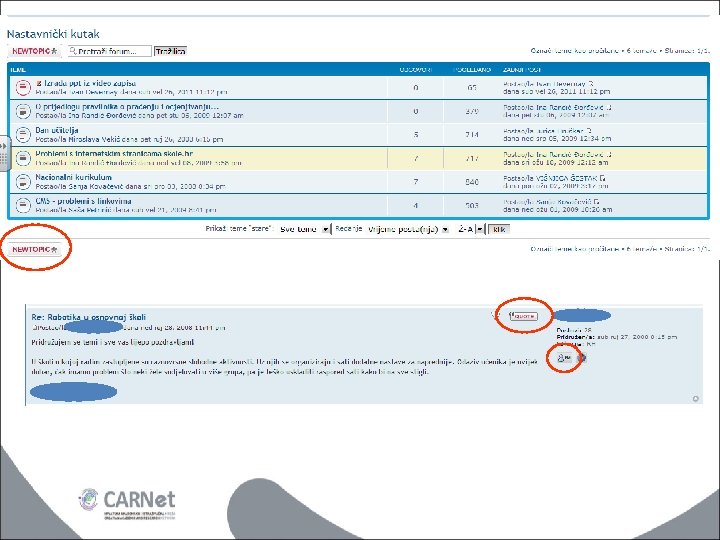The width and height of the screenshot is (720, 540).
Task: Go to last post in 'Izrada ppt' row via its icon
Action: (591, 84)
